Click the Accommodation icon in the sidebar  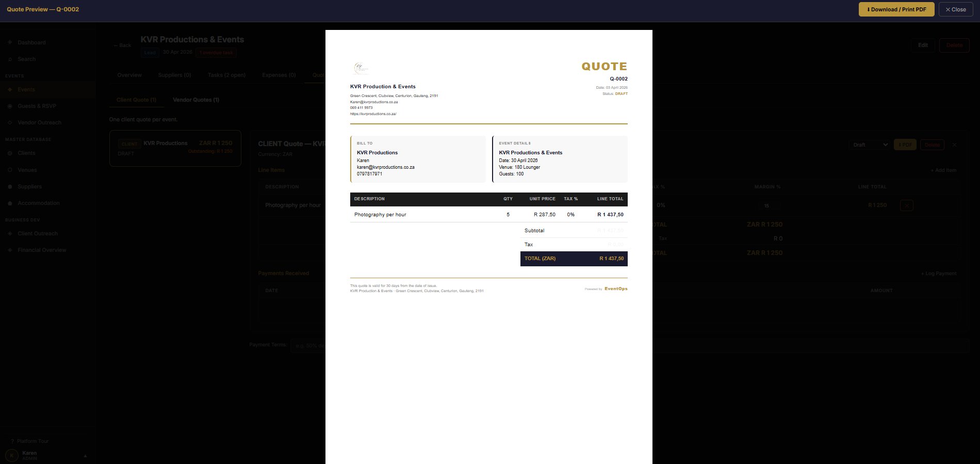click(x=10, y=203)
